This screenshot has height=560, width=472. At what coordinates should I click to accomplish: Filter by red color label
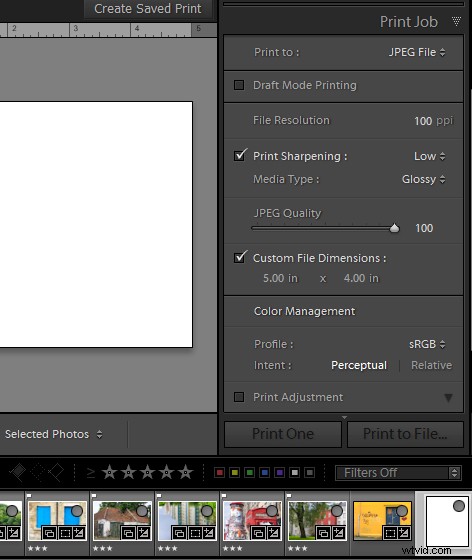[220, 473]
